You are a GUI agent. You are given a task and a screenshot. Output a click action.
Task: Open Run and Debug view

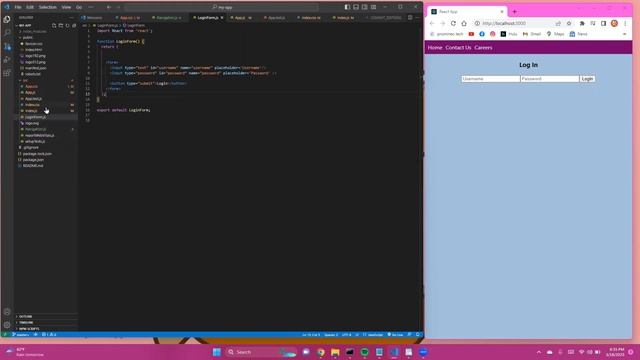[x=7, y=60]
